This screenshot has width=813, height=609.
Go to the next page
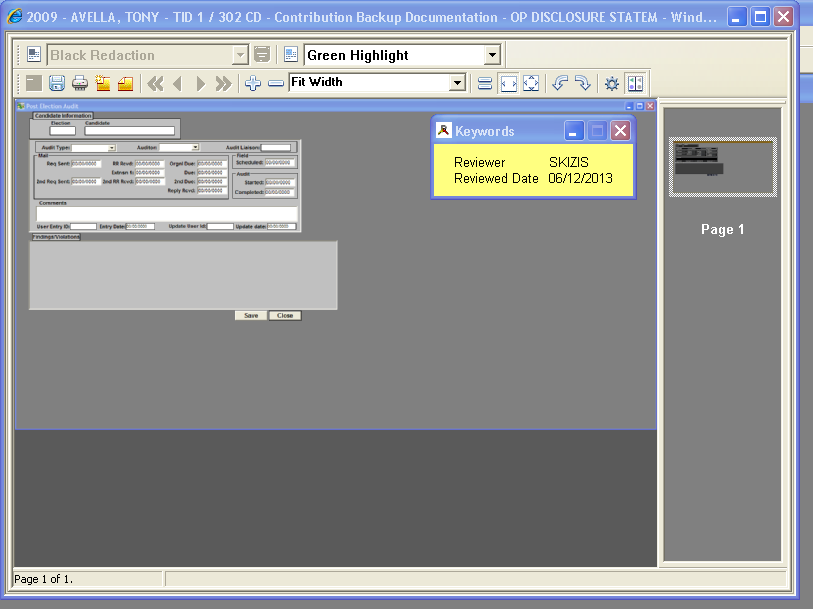(201, 83)
